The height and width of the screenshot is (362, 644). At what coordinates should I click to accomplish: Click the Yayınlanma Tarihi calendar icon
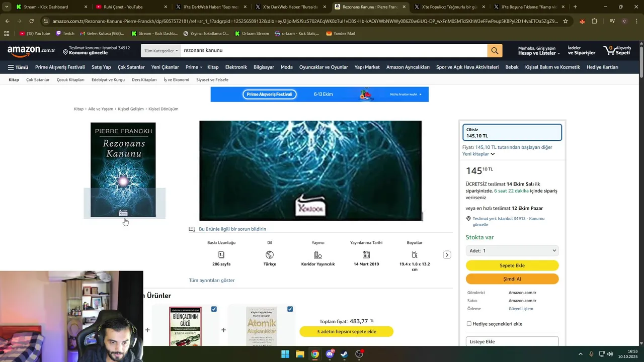click(366, 255)
